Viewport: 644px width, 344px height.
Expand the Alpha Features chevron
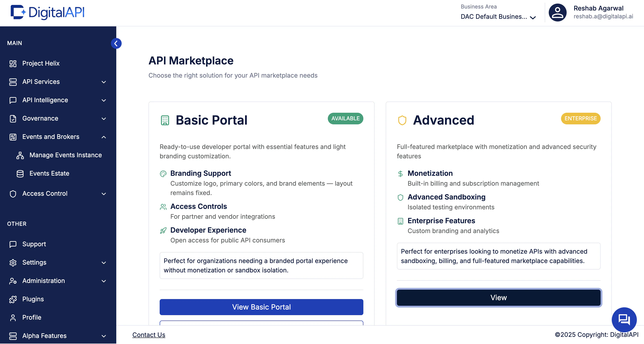click(104, 336)
